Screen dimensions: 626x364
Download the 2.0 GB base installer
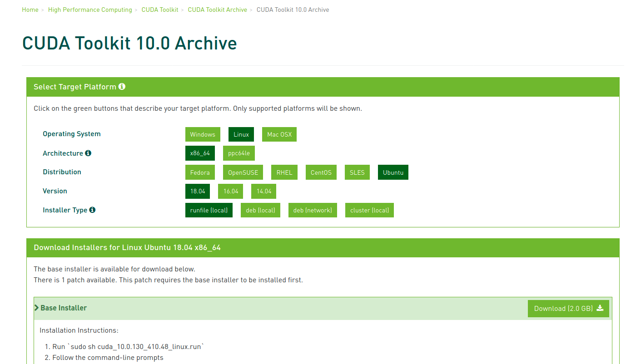click(568, 309)
